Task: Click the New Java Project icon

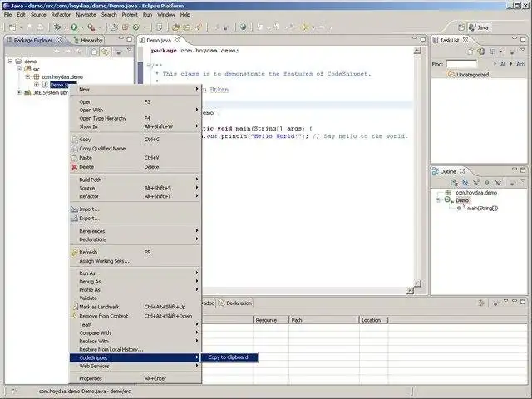Action: tap(114, 27)
